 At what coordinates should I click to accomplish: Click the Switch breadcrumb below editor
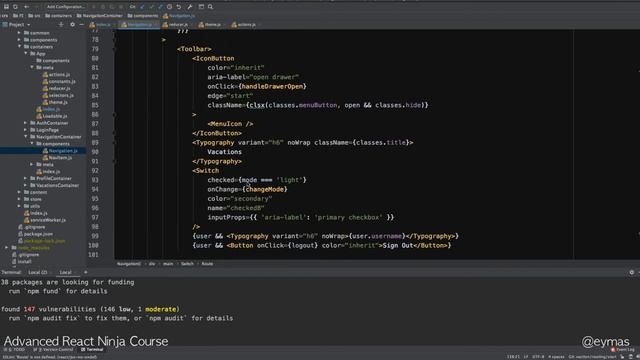[x=187, y=264]
